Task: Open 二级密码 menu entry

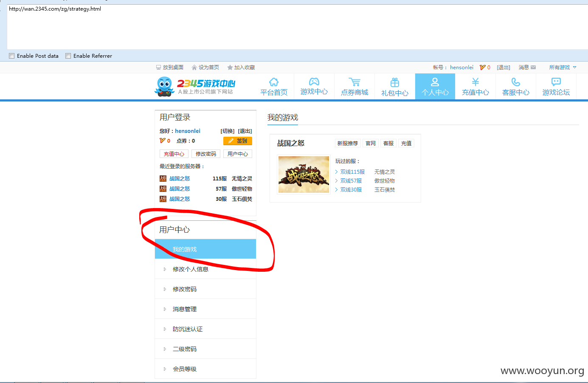Action: point(205,349)
